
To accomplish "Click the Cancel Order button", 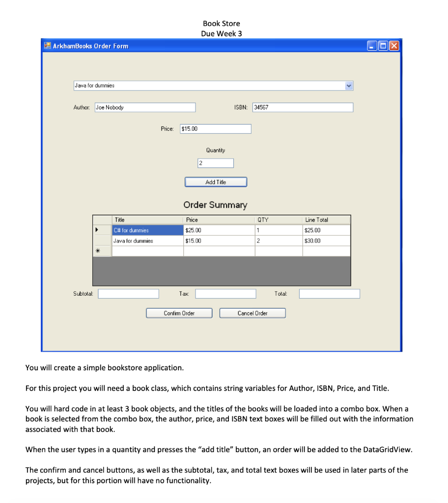I will point(252,313).
